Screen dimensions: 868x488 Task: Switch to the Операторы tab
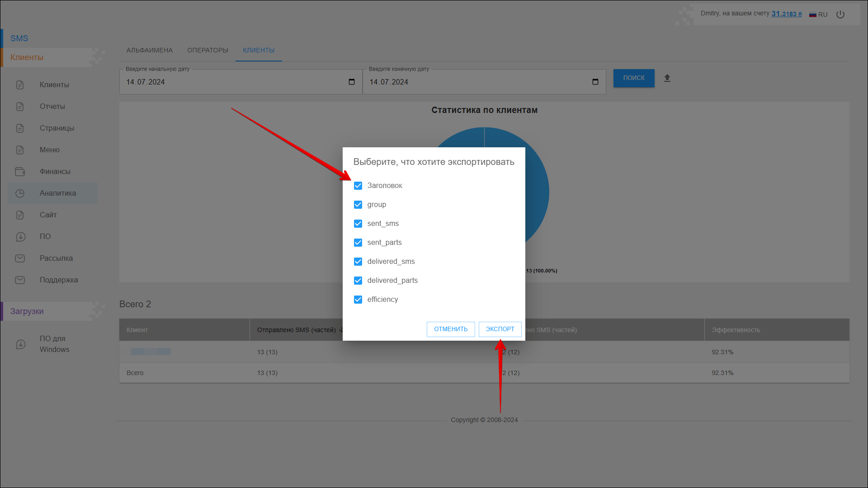pos(208,50)
